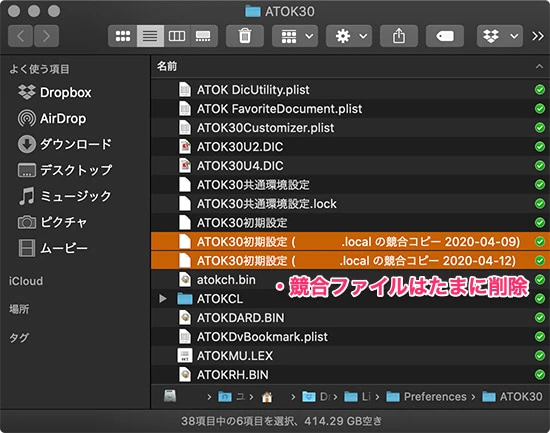
Task: Click the iCloud sidebar section header
Action: (x=26, y=281)
